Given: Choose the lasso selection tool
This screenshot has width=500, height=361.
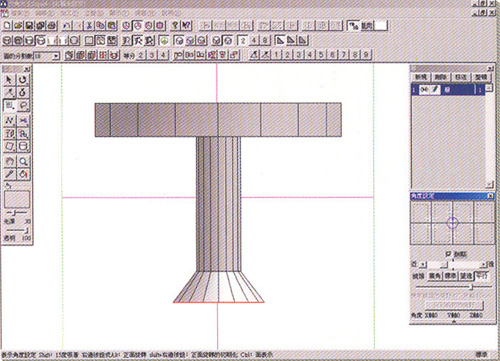Looking at the screenshot, I should pyautogui.click(x=23, y=106).
